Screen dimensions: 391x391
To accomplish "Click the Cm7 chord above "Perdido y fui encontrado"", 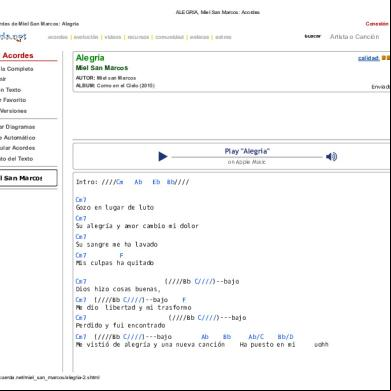I will [x=81, y=318].
